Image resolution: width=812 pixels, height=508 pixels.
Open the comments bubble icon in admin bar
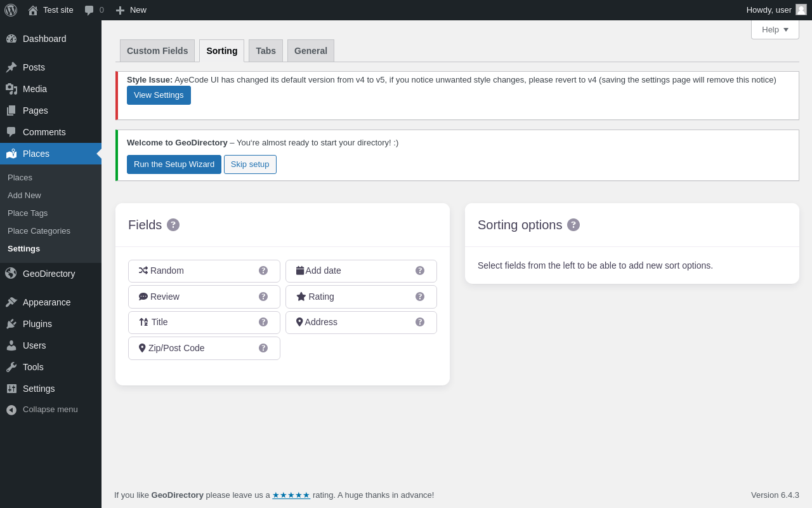(x=89, y=10)
